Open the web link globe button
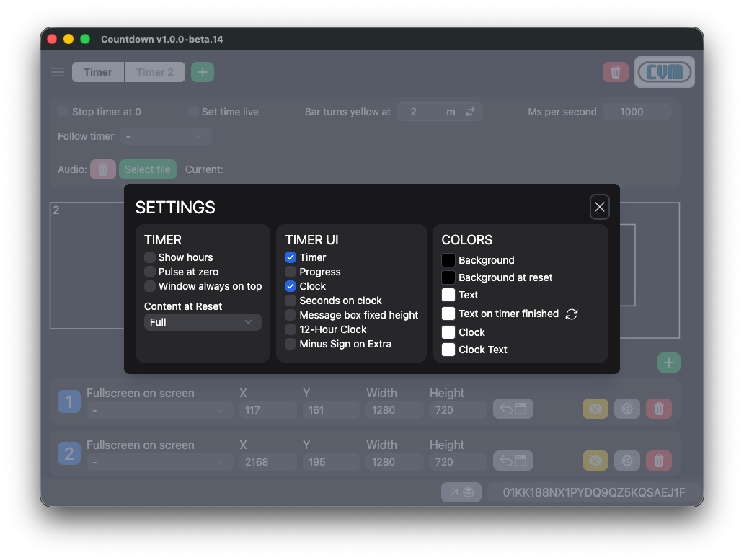Screen dimensions: 744x560 coord(461,492)
